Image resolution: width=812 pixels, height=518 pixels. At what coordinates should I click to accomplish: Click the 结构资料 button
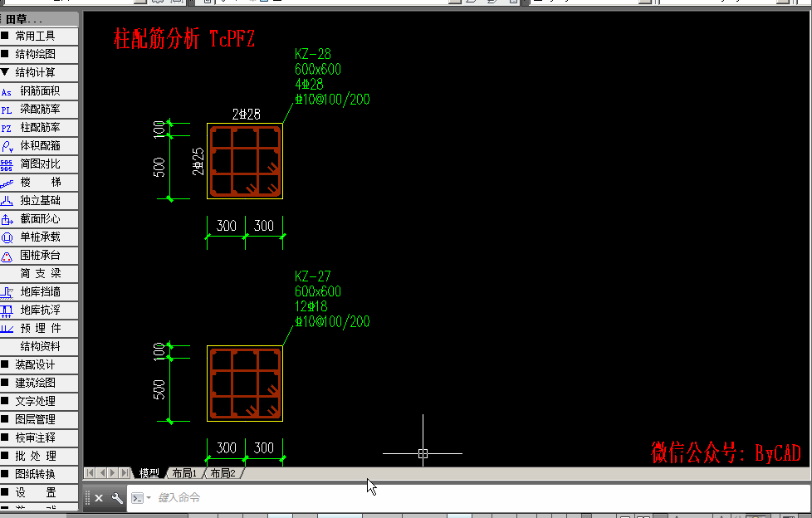point(39,346)
